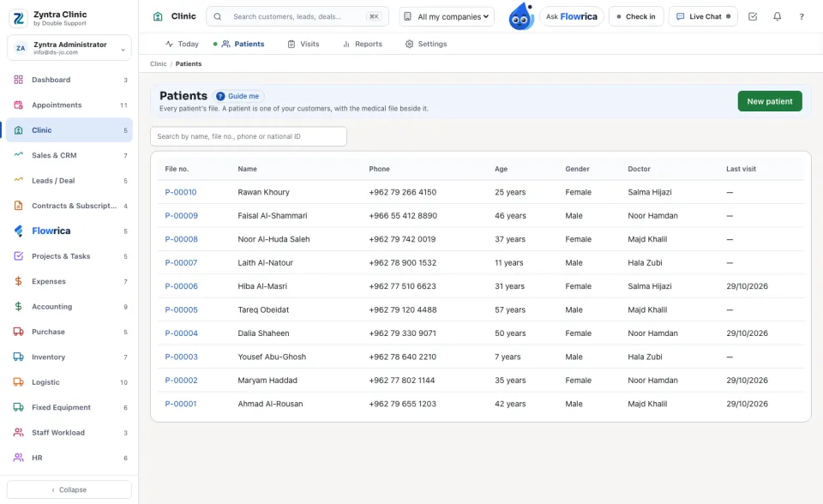Click phone number +966 55 412 8890
This screenshot has width=823, height=504.
[403, 216]
